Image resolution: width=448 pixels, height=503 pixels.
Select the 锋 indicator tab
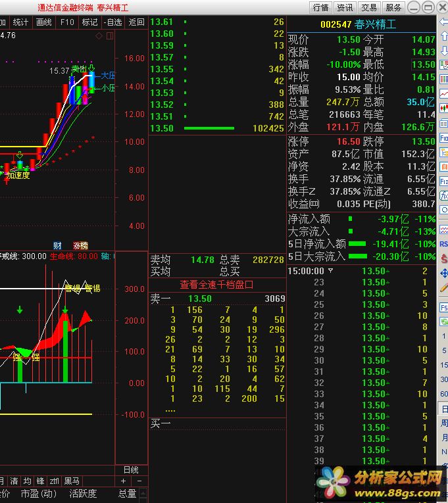pyautogui.click(x=41, y=481)
